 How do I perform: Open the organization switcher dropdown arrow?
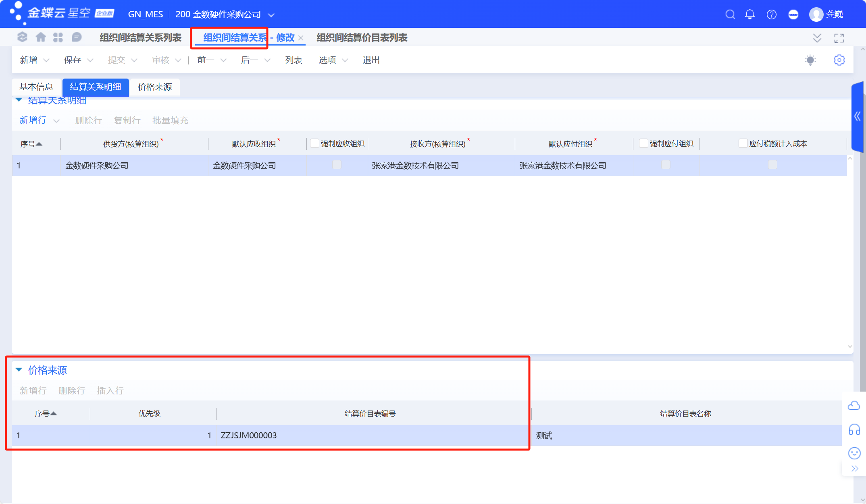[271, 15]
